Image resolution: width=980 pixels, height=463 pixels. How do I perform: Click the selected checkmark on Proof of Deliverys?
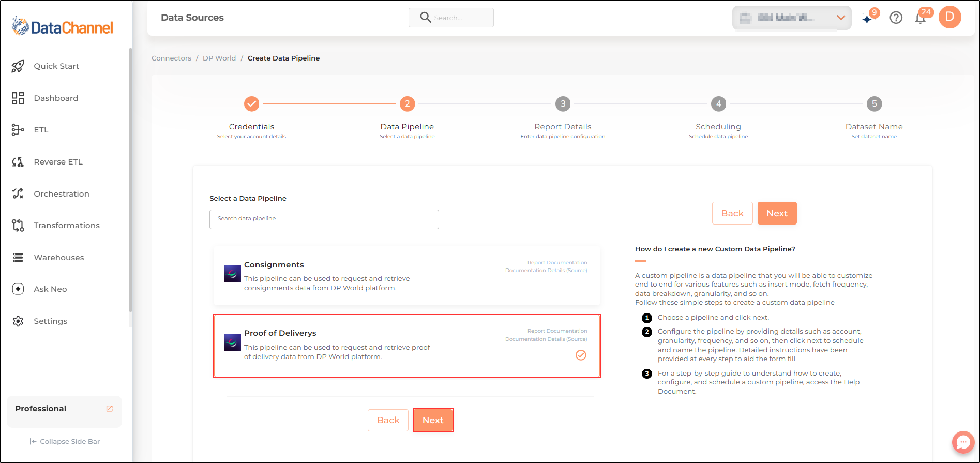pyautogui.click(x=581, y=355)
